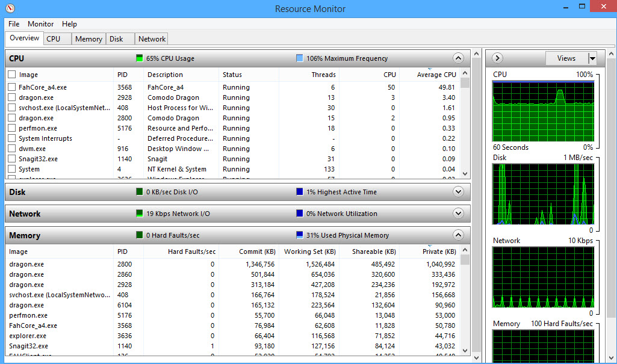The height and width of the screenshot is (364, 617).
Task: Sort Memory table by Working Set (KB) column
Action: [309, 251]
